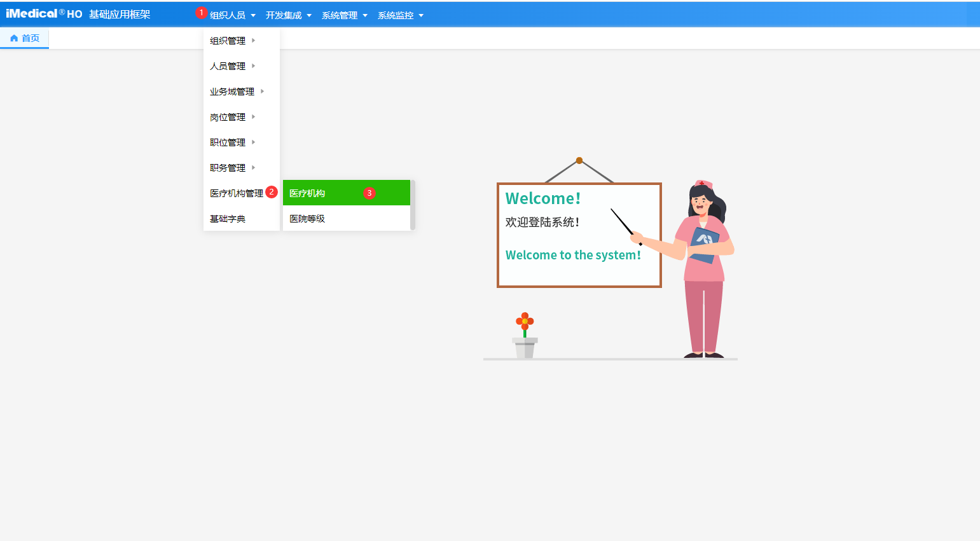Click the red badge numbered 3
The width and height of the screenshot is (980, 541).
[x=369, y=193]
